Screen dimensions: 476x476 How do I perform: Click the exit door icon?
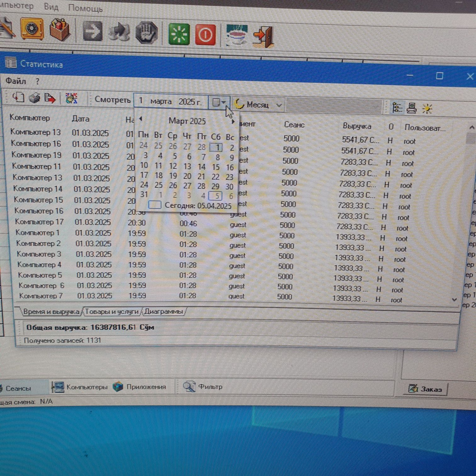point(264,37)
